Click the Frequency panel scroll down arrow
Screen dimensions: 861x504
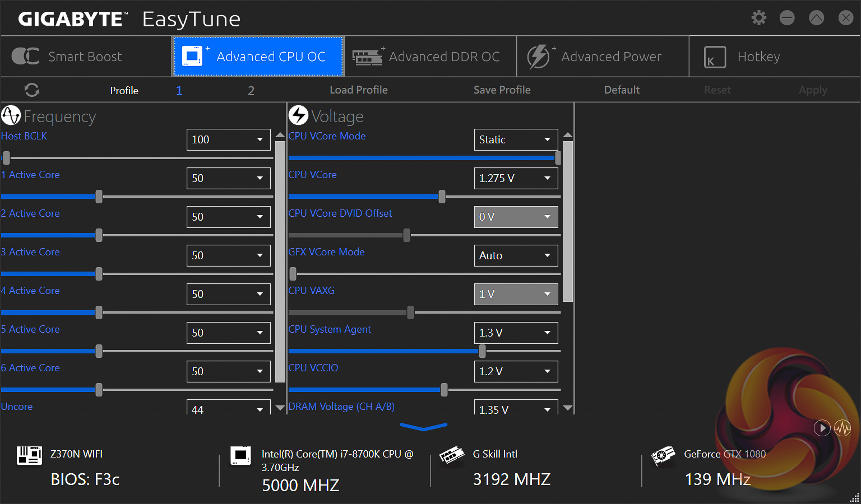(x=280, y=408)
